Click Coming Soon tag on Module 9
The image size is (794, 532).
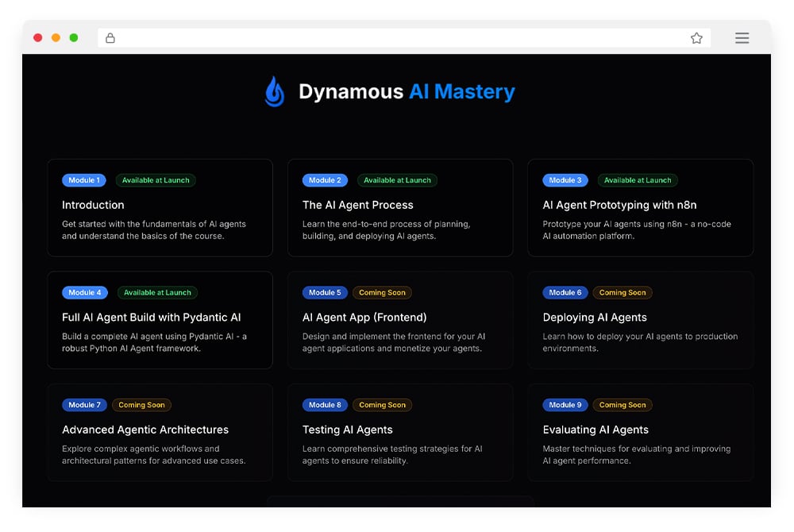click(x=622, y=405)
